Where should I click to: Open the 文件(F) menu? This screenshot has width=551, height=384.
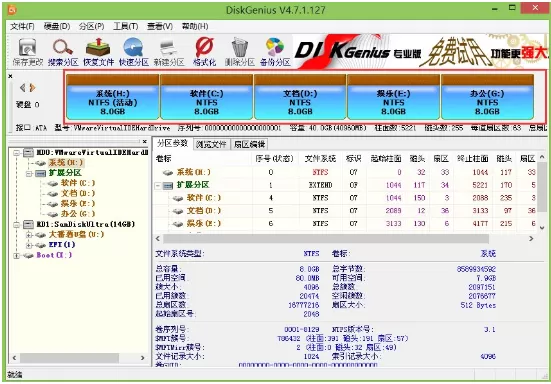tap(22, 26)
